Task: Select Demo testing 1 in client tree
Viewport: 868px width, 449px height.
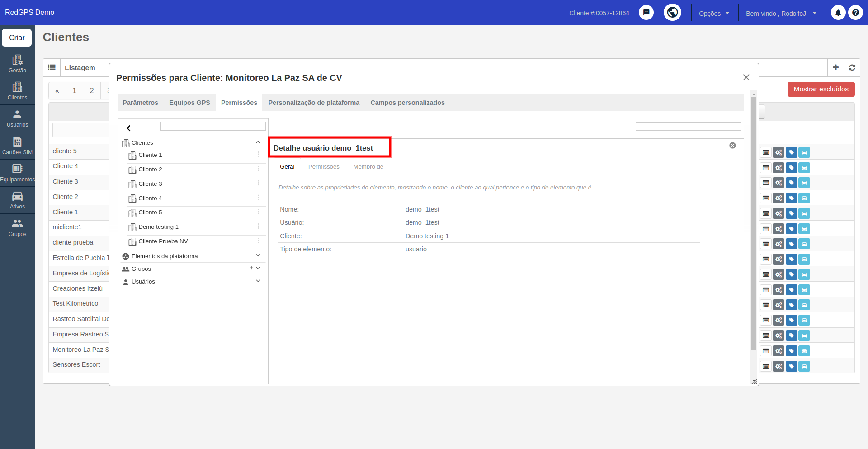Action: click(x=158, y=227)
